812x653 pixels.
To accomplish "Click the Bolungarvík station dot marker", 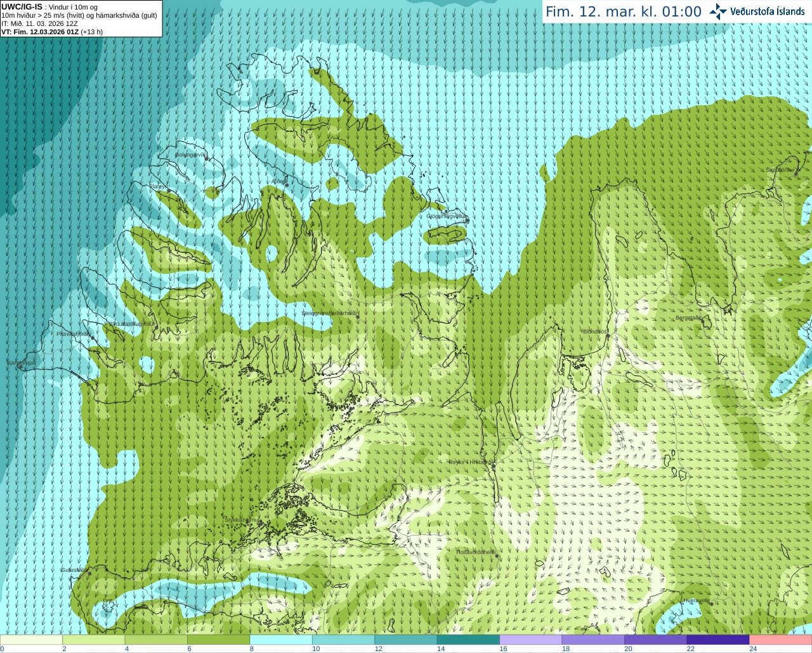I will click(x=207, y=159).
